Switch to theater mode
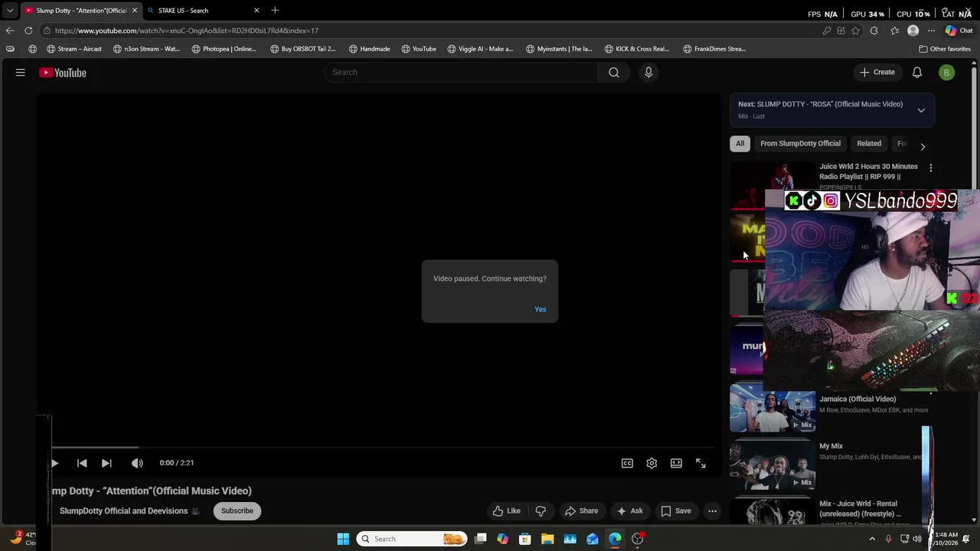The image size is (980, 551). [x=676, y=463]
